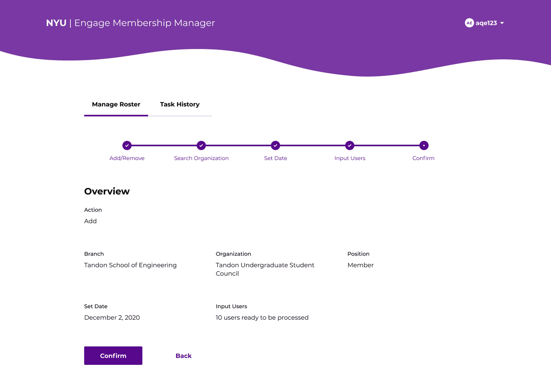Click the NYU logo in the header
Image resolution: width=551 pixels, height=392 pixels.
pos(56,23)
